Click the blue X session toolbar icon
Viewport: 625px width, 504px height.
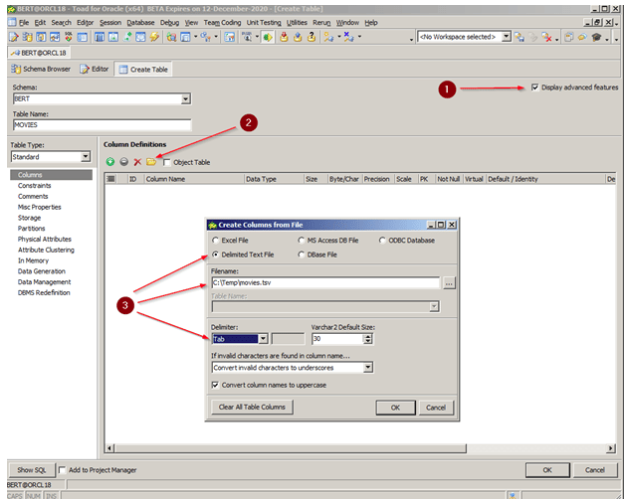click(348, 37)
